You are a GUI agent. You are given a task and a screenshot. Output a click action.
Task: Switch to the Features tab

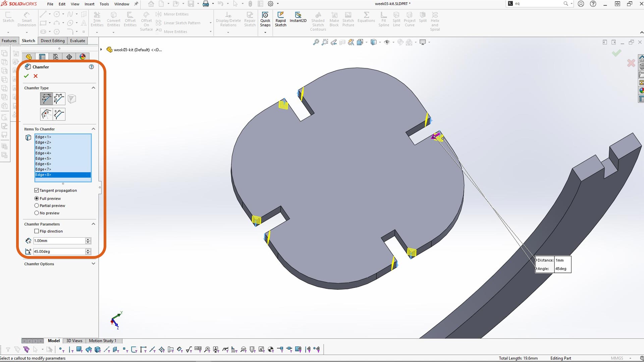click(9, 40)
